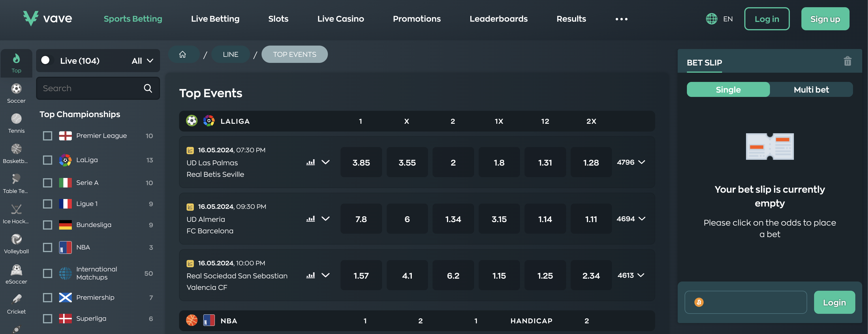Image resolution: width=868 pixels, height=334 pixels.
Task: Open the All filter dropdown
Action: (142, 61)
